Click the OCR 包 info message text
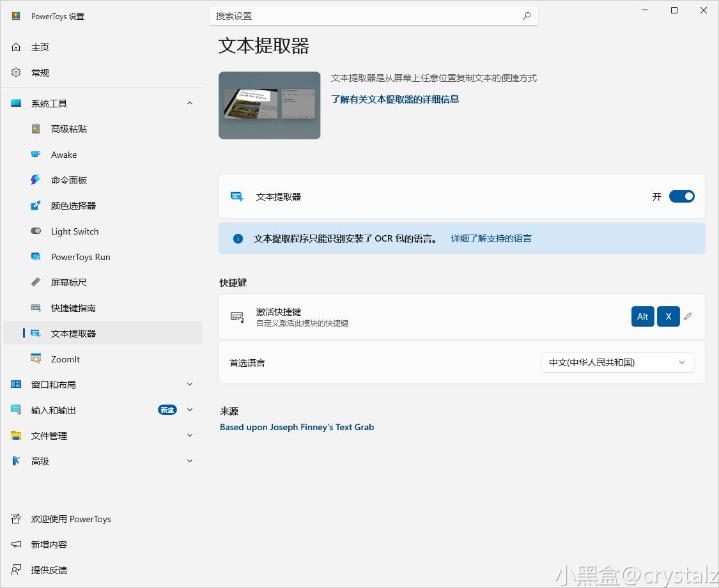719x588 pixels. (346, 238)
